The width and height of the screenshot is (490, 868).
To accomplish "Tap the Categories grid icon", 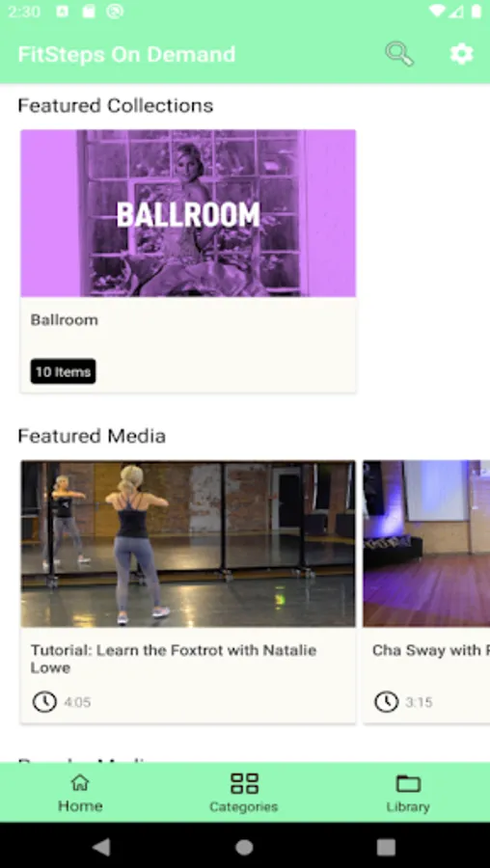I will (x=244, y=783).
